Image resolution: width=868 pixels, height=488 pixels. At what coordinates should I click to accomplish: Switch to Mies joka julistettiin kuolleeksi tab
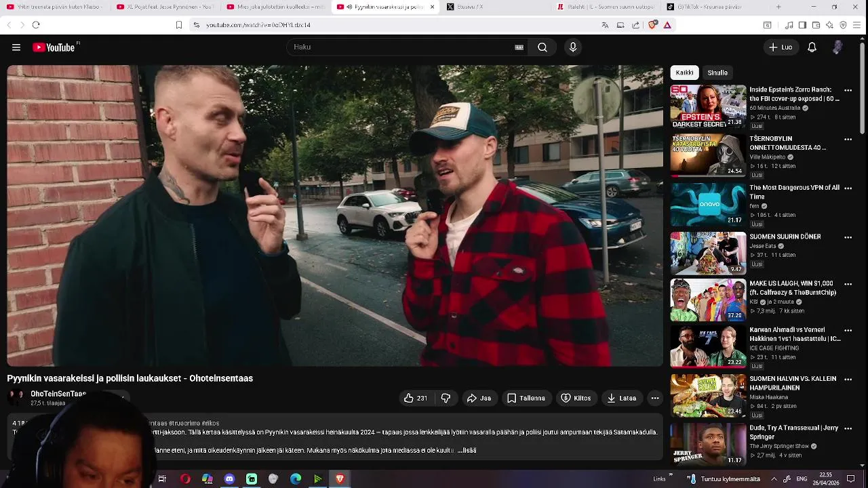(x=275, y=7)
